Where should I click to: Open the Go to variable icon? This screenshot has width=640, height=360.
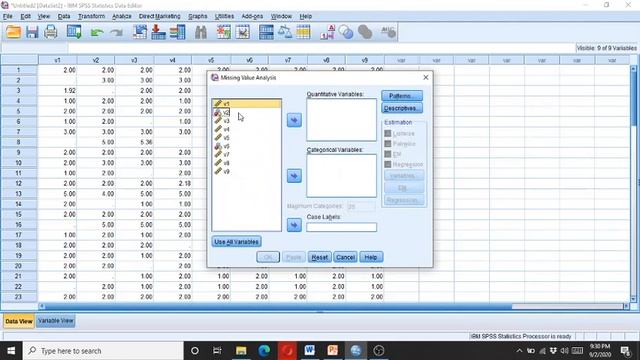click(x=158, y=32)
